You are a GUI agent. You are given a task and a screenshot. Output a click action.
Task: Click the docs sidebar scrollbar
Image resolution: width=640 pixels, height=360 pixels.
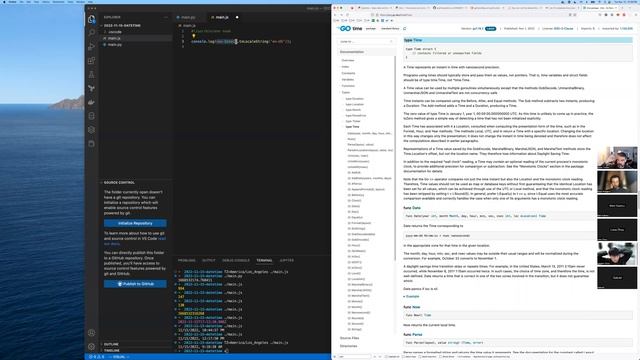[x=395, y=158]
